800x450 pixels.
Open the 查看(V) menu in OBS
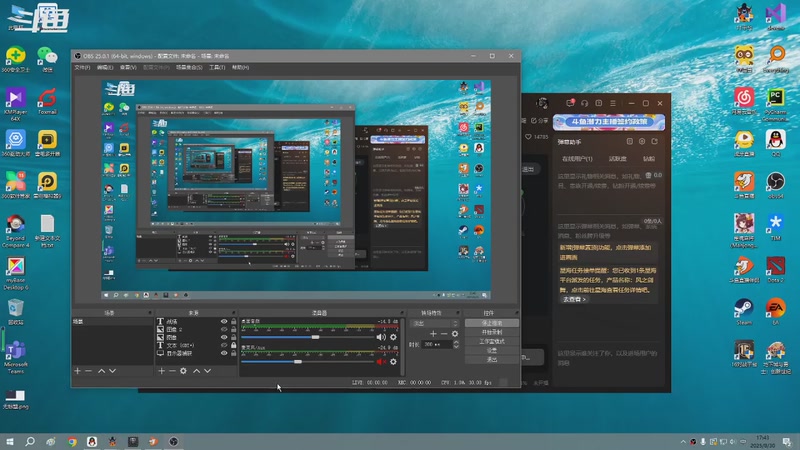[128, 67]
